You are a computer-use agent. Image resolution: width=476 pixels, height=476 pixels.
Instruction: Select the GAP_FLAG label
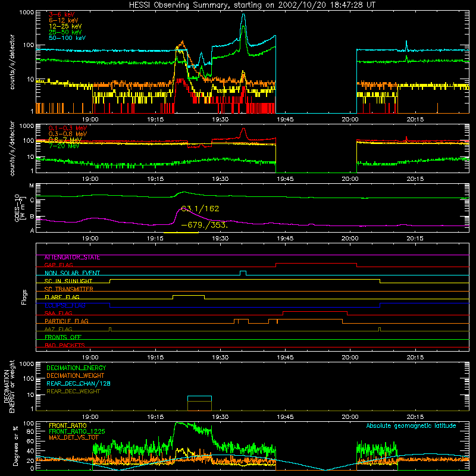click(x=58, y=265)
